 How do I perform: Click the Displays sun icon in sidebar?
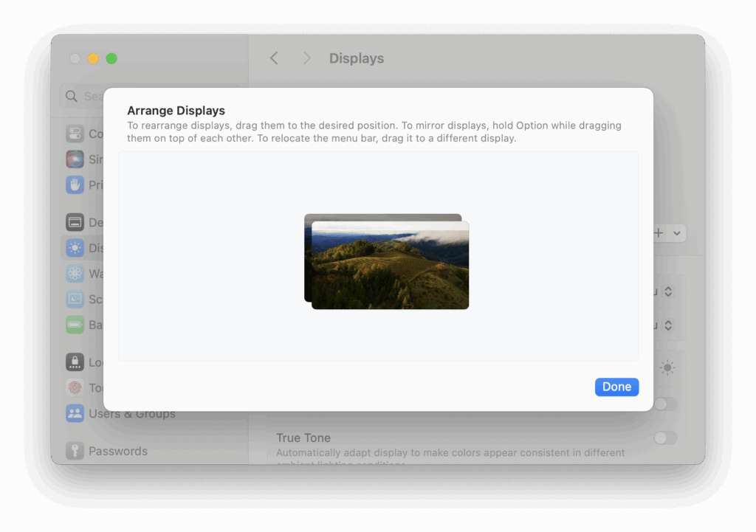[x=75, y=247]
